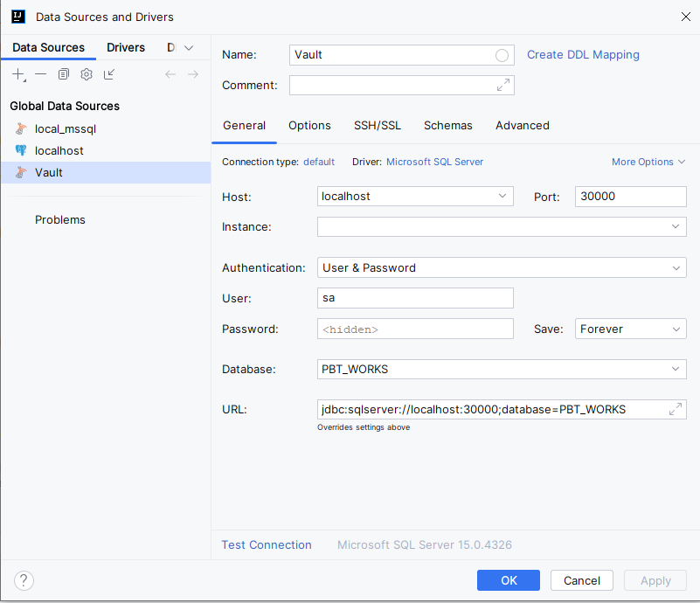Image resolution: width=700 pixels, height=603 pixels.
Task: Click the make global/import arrow icon
Action: [109, 74]
